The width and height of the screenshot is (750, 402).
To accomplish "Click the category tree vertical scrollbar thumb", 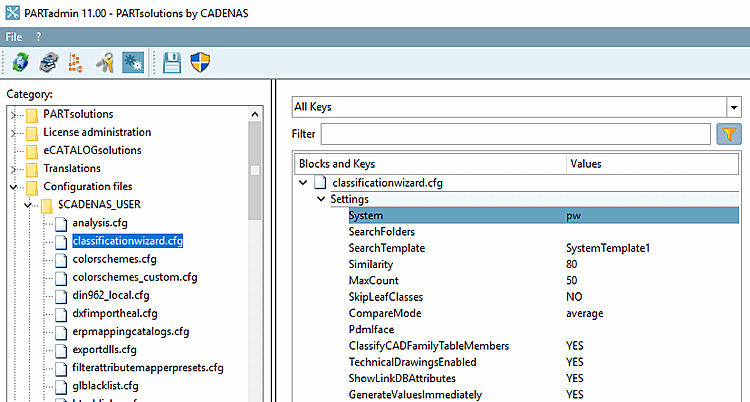I will pyautogui.click(x=255, y=170).
